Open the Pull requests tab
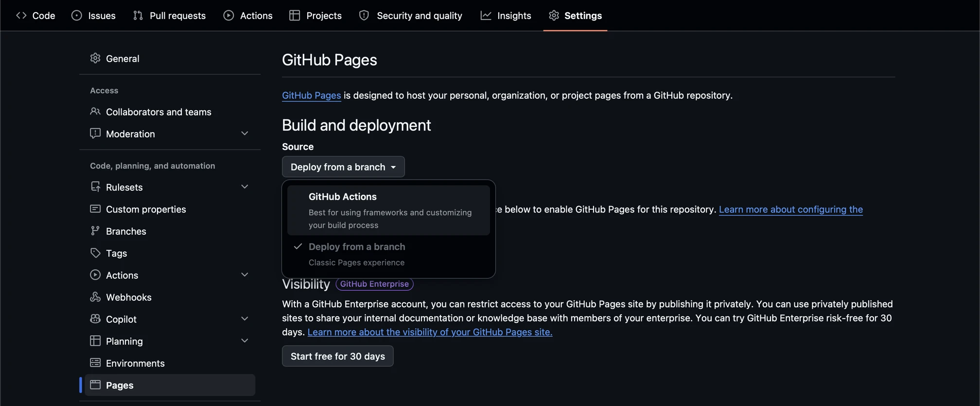980x406 pixels. (x=169, y=16)
